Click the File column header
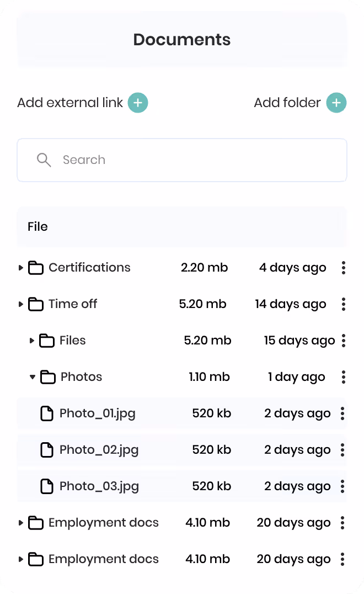Screen dimensions: 364x594 pos(38,226)
